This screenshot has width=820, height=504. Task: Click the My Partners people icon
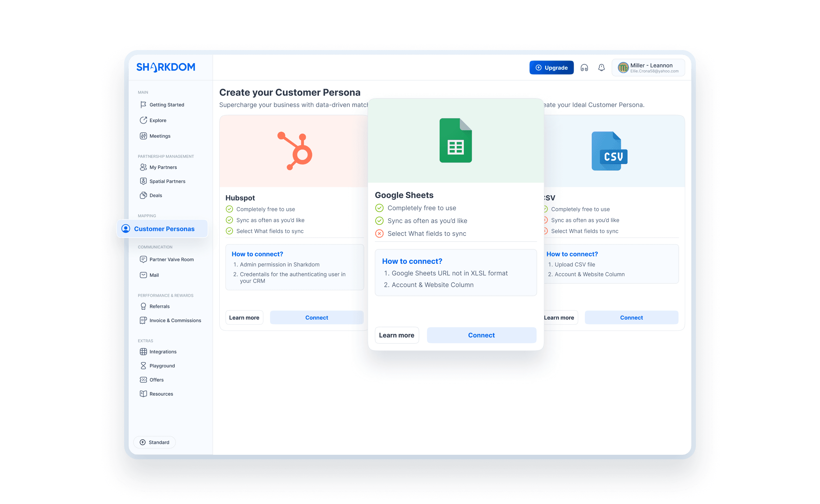[x=143, y=167]
